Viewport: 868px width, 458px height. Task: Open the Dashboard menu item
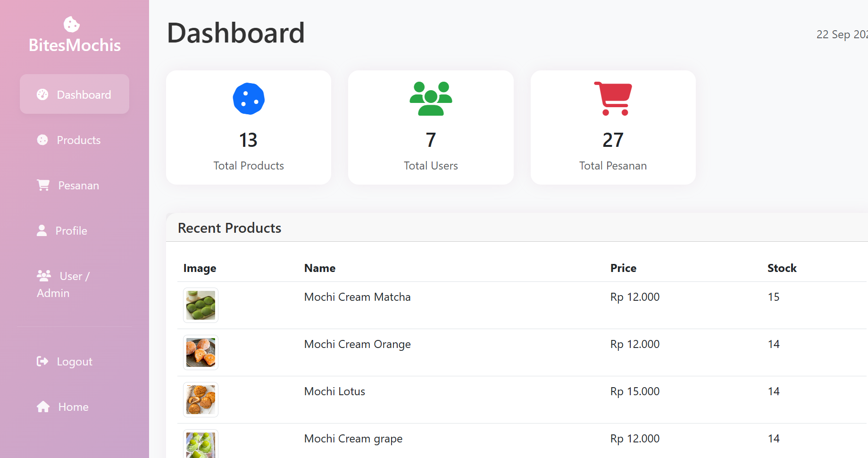[x=75, y=94]
